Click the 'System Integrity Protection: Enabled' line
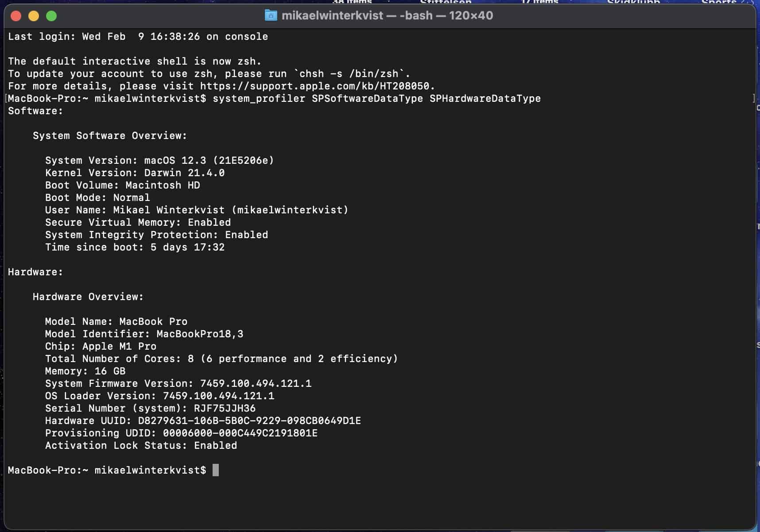The image size is (760, 532). 156,235
